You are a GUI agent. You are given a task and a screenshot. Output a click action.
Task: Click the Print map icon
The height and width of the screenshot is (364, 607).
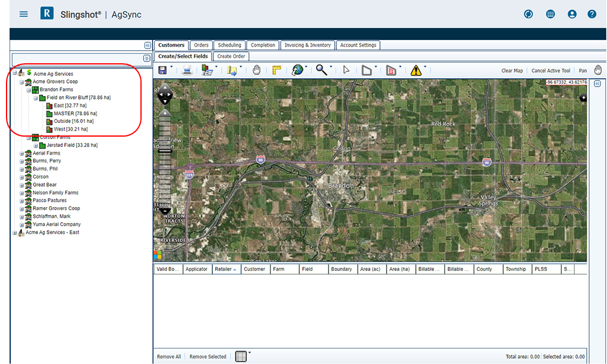[x=187, y=70]
